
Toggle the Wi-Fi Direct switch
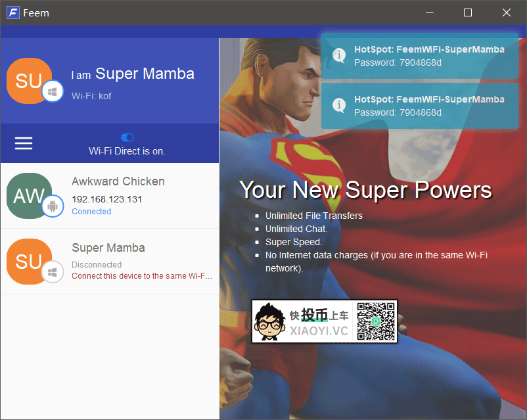tap(127, 137)
